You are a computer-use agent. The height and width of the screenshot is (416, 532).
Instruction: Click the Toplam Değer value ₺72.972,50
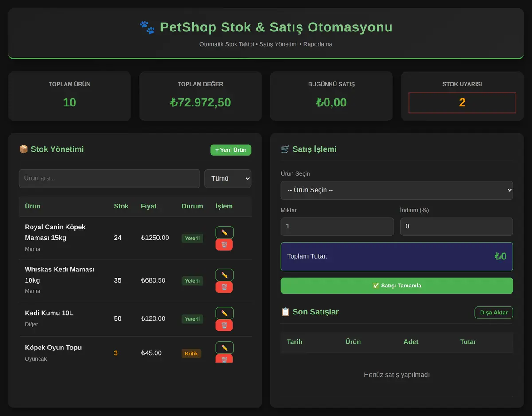point(200,102)
